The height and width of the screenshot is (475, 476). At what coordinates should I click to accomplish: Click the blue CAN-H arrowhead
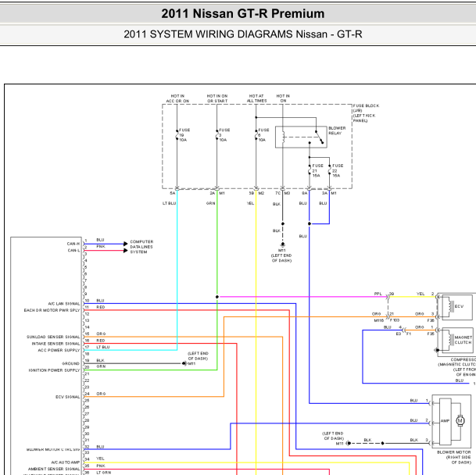tap(126, 244)
